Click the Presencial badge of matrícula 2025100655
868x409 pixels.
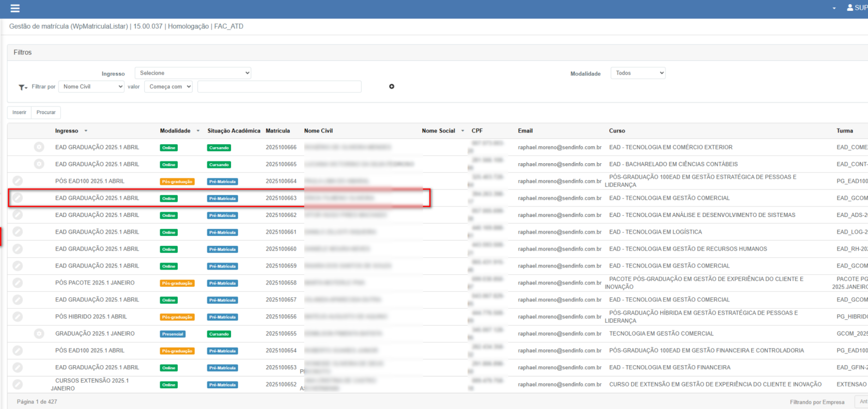[173, 334]
